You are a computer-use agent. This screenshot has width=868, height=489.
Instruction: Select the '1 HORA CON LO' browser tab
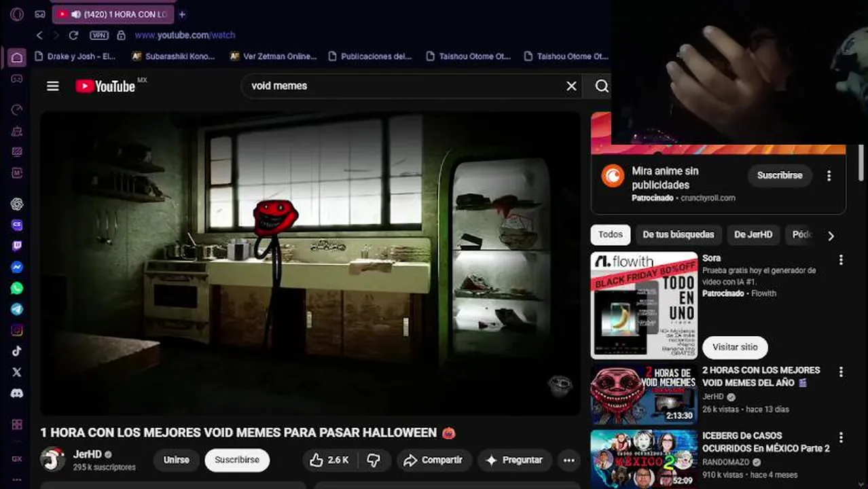113,14
